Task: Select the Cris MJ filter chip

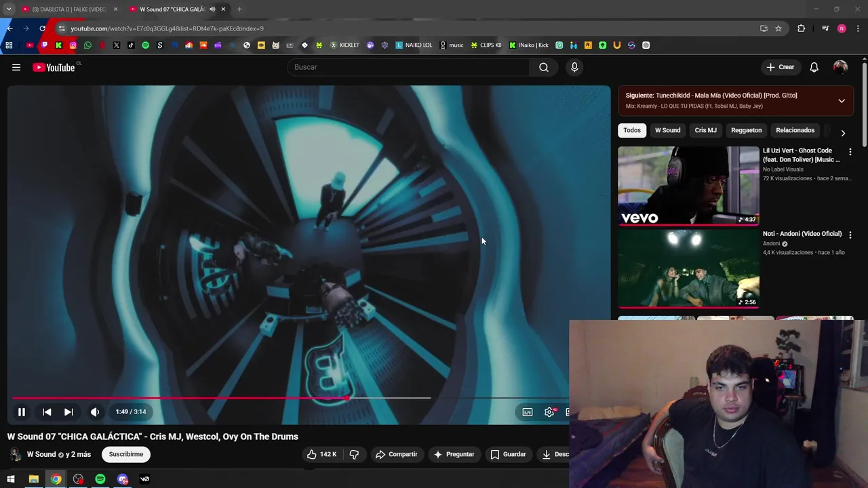Action: pyautogui.click(x=705, y=130)
